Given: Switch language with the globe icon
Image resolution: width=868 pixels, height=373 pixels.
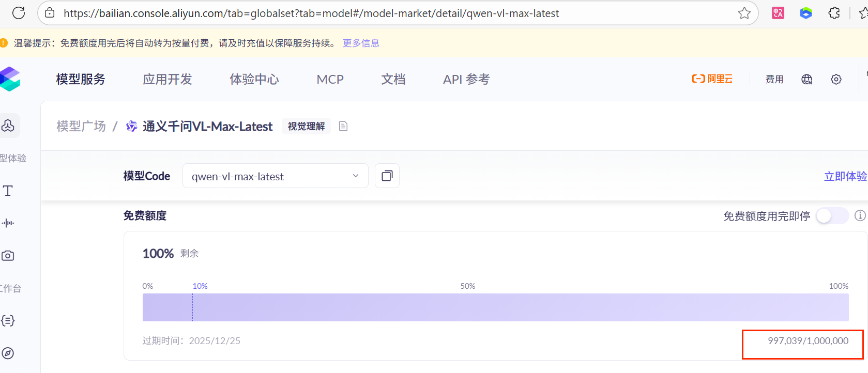Looking at the screenshot, I should [806, 79].
